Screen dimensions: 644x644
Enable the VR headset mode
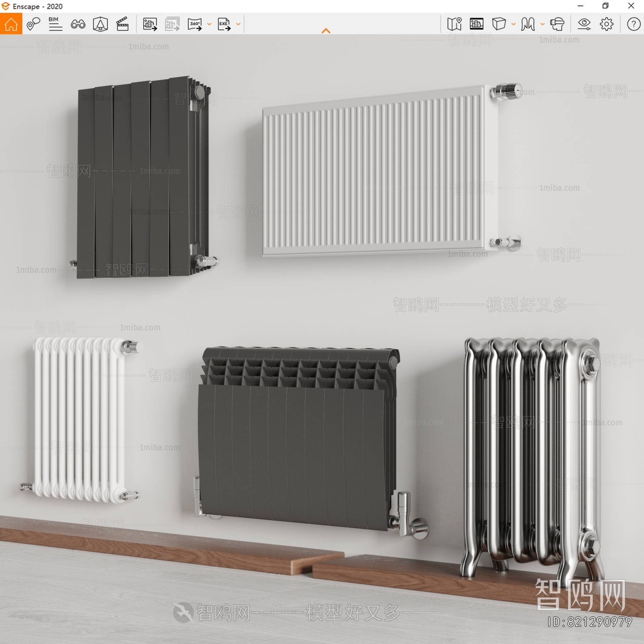click(x=557, y=24)
